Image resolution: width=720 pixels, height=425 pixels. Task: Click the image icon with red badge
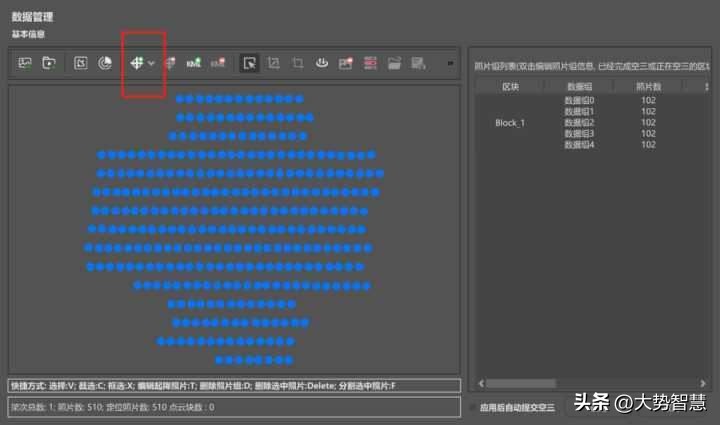point(346,63)
